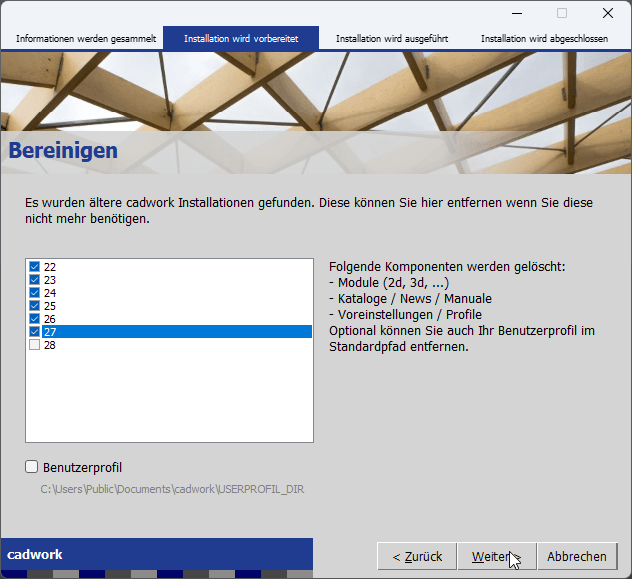Click the USERPROFIL_DIR path text
632x579 pixels.
(172, 489)
